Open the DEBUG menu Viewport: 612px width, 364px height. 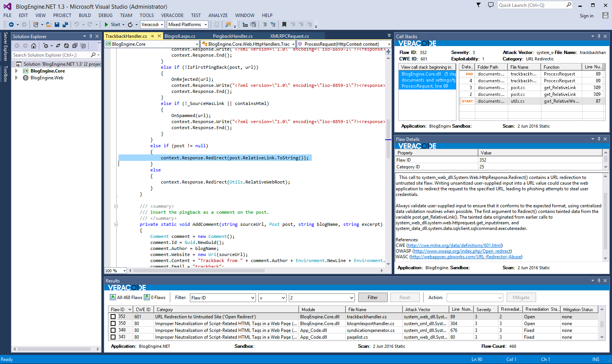[x=105, y=15]
